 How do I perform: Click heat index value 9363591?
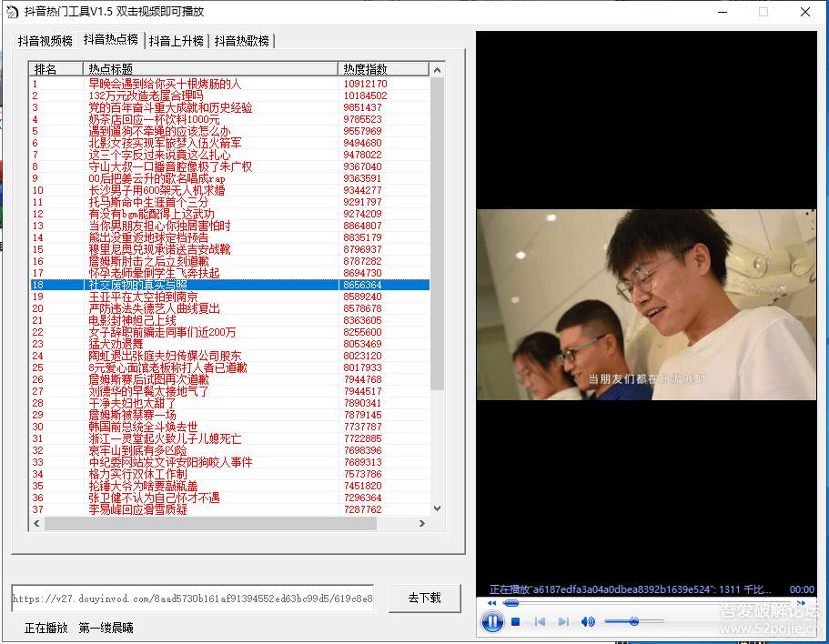pyautogui.click(x=362, y=178)
